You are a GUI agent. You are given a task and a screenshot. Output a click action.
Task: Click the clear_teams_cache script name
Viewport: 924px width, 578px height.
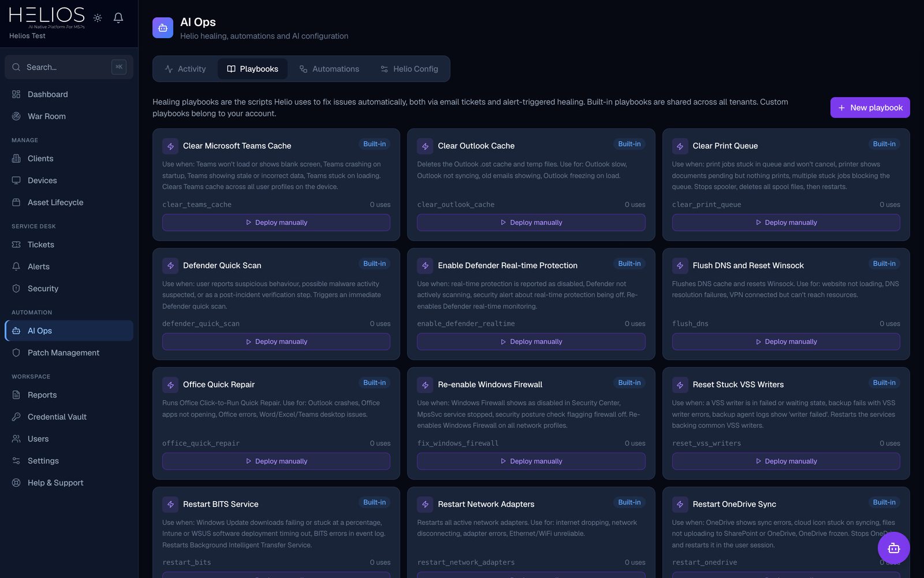(197, 205)
